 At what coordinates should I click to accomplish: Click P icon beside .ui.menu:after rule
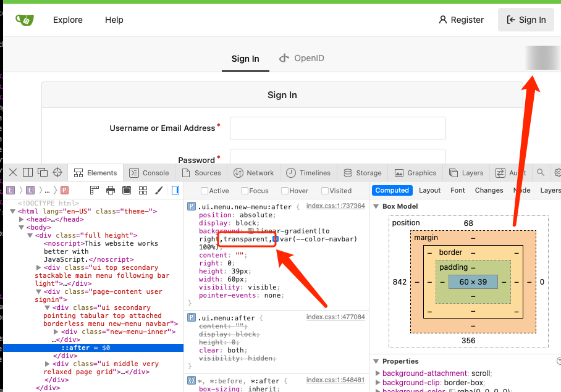click(192, 317)
